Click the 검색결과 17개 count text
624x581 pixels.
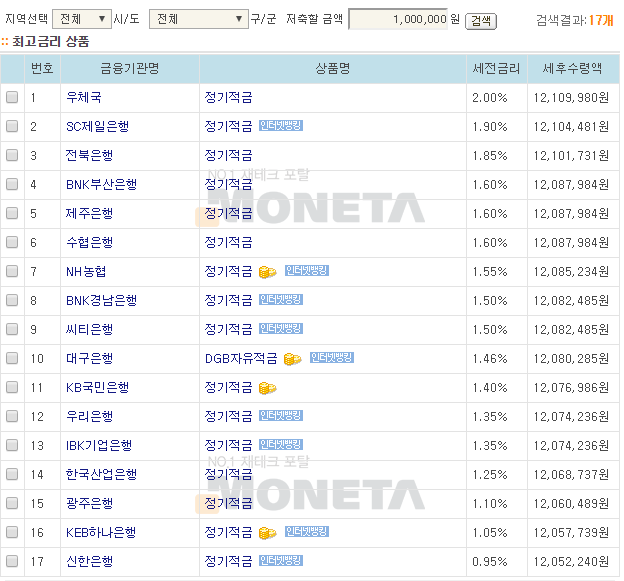(x=575, y=20)
